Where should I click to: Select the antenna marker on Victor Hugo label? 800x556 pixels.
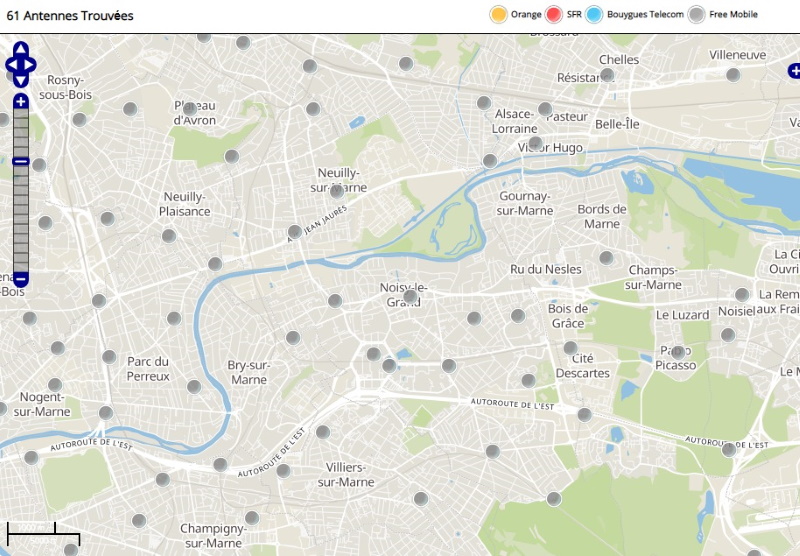click(536, 144)
